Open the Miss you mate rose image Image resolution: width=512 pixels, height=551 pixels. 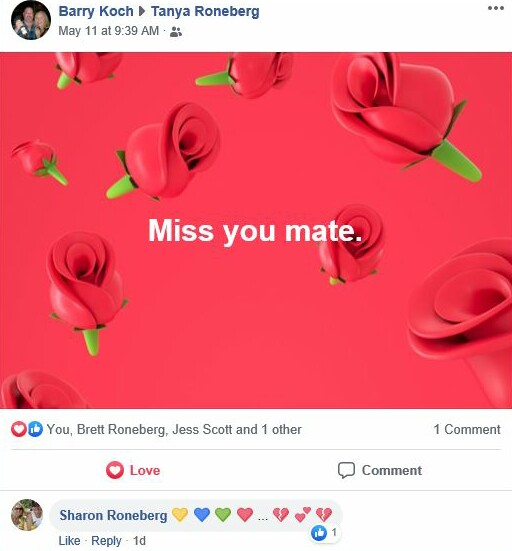[256, 230]
